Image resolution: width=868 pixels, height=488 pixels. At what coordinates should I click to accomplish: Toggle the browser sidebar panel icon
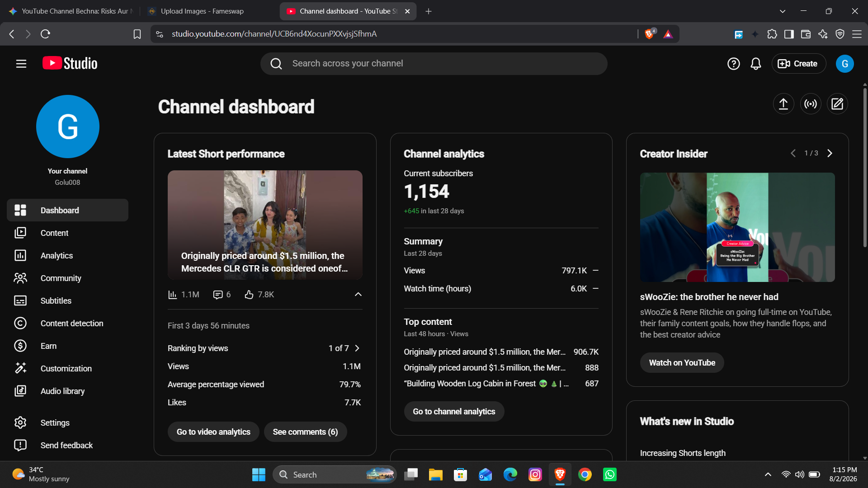pyautogui.click(x=789, y=34)
